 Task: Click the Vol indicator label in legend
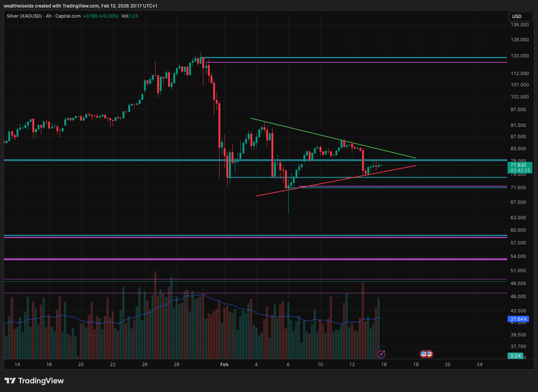tap(125, 16)
